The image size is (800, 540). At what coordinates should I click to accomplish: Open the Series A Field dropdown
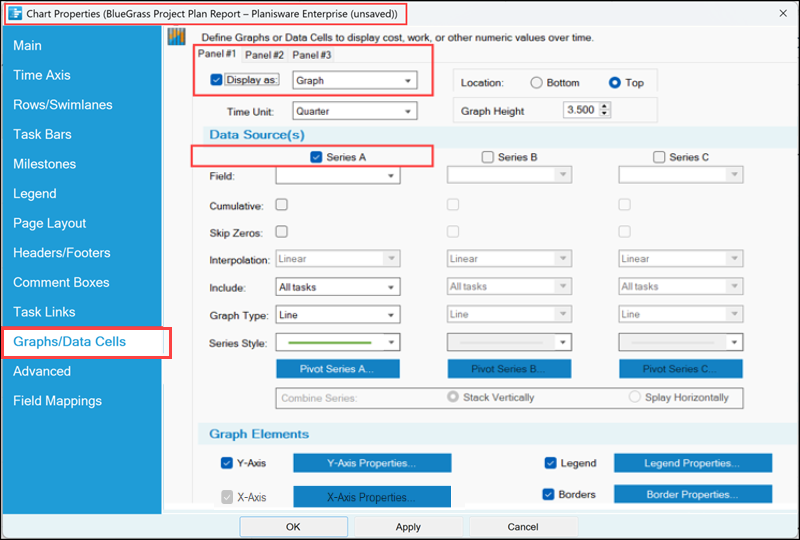click(x=338, y=176)
